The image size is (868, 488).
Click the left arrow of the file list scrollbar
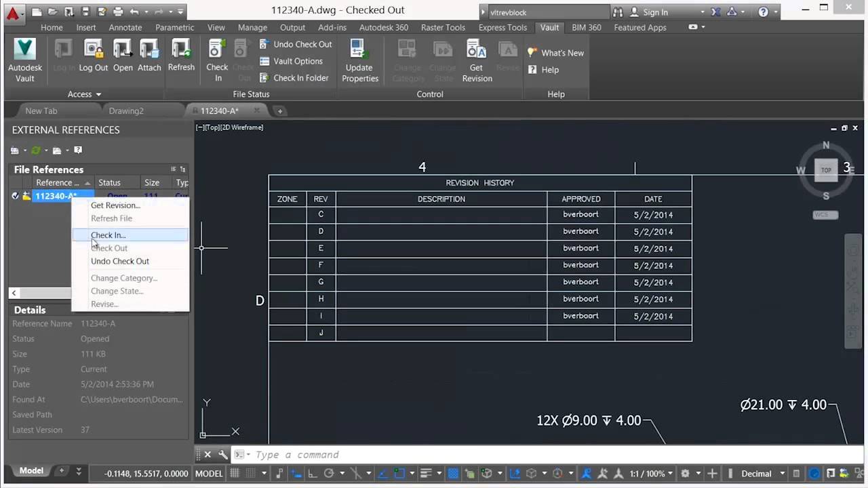[14, 293]
